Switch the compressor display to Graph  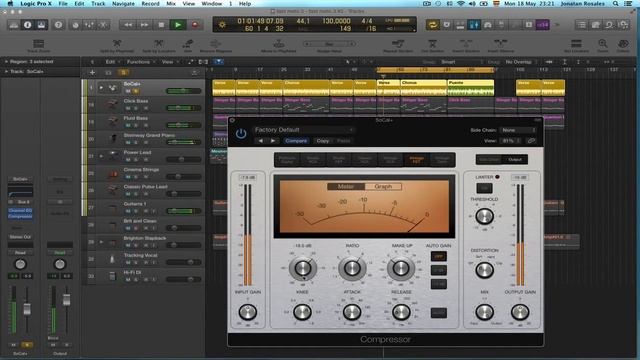(x=383, y=187)
